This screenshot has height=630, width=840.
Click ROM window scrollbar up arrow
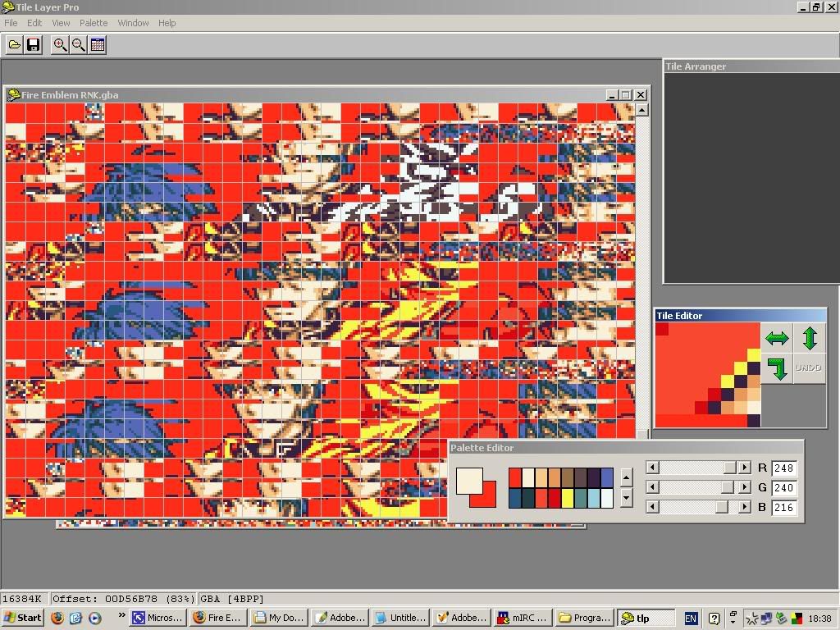point(641,110)
